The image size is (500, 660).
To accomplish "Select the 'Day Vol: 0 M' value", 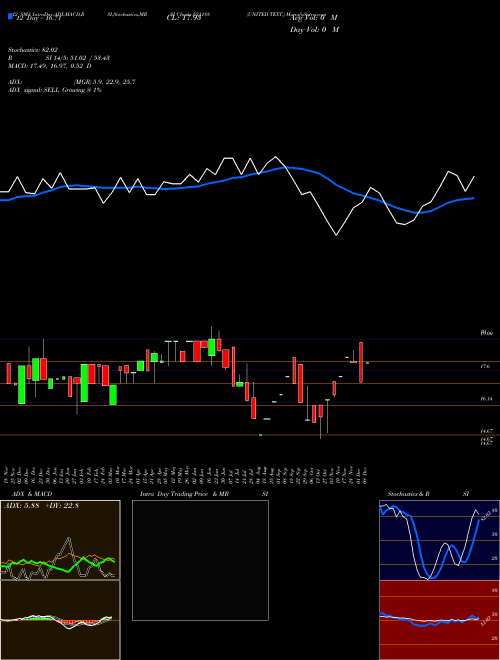I will click(314, 30).
